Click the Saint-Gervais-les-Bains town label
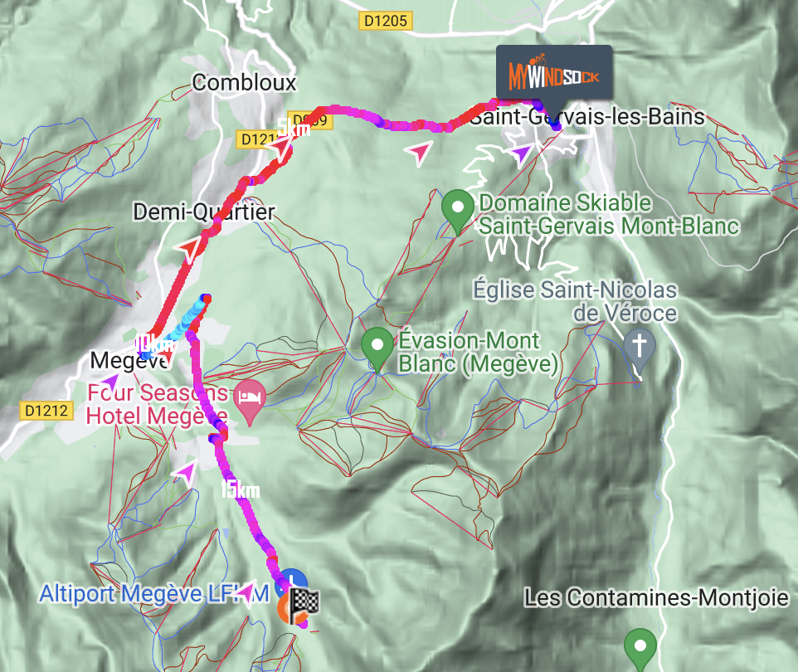The height and width of the screenshot is (672, 798). tap(586, 117)
